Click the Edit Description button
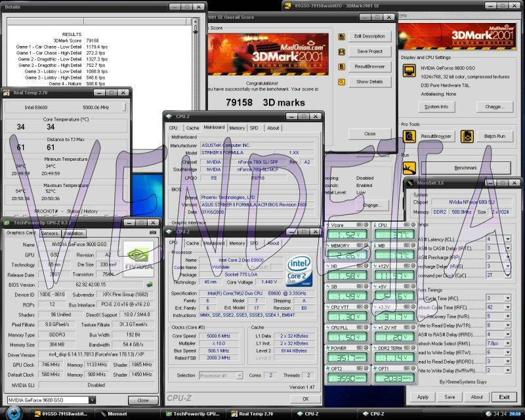525x420 pixels. [369, 36]
